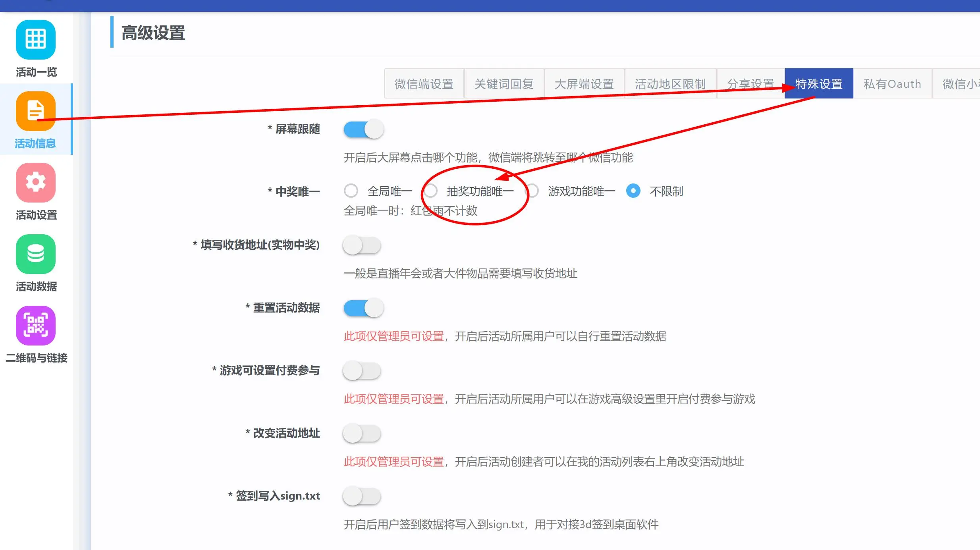This screenshot has height=550, width=980.
Task: Open the 活动地区限制 tab
Action: [670, 84]
